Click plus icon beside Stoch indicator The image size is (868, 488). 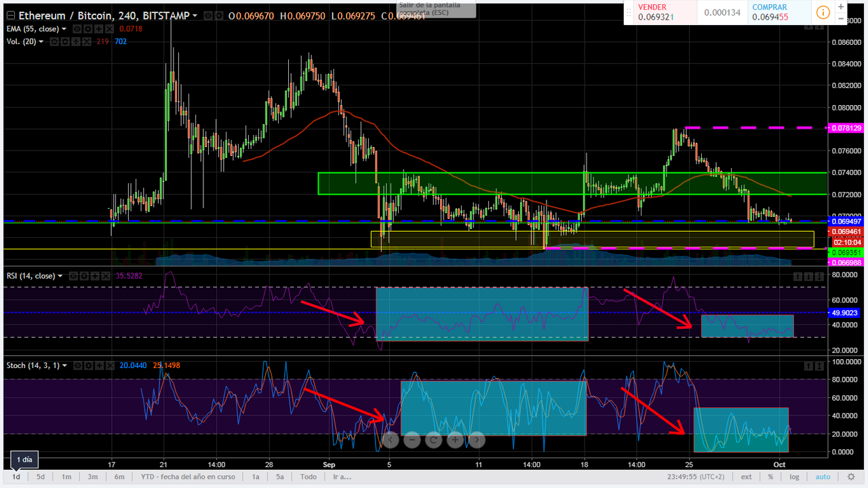tap(100, 365)
